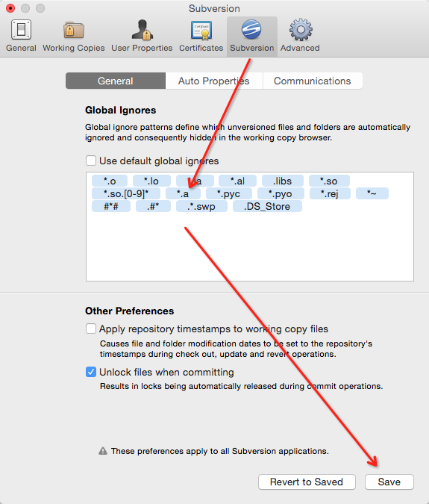Screen dimensions: 429x504
Task: Select the .DS_Store ignore pattern token
Action: click(267, 206)
